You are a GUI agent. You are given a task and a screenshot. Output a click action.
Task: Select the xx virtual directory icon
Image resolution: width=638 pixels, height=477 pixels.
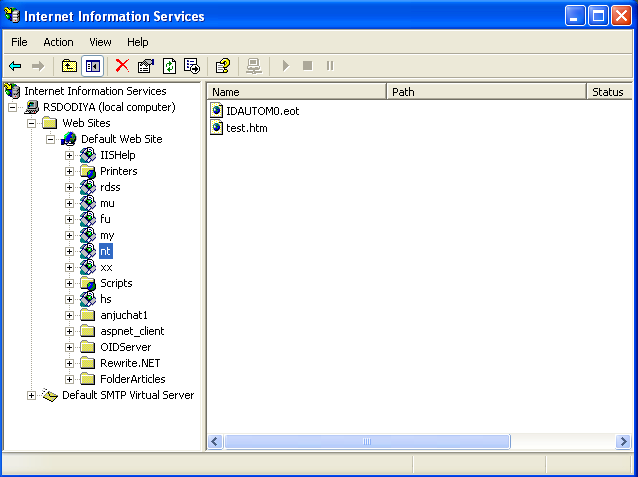88,267
